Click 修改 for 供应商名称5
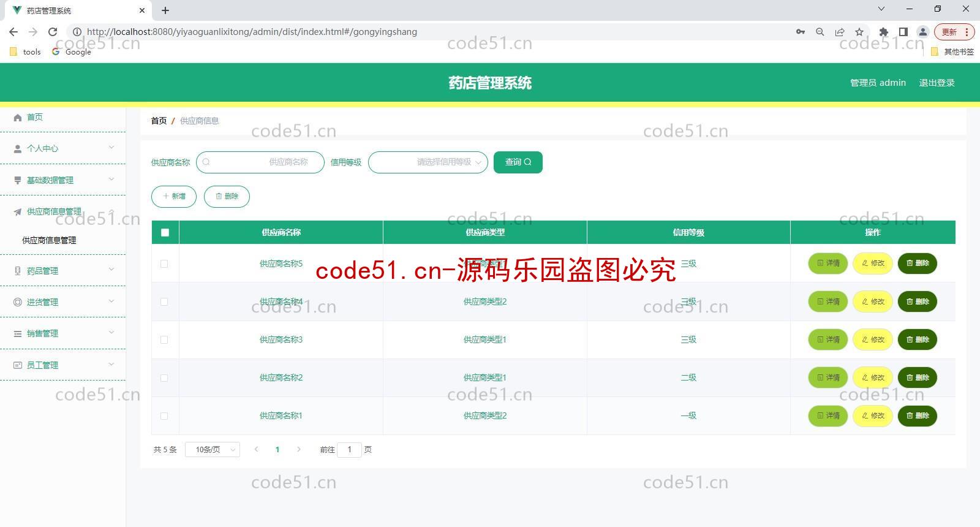980x527 pixels. click(x=873, y=263)
